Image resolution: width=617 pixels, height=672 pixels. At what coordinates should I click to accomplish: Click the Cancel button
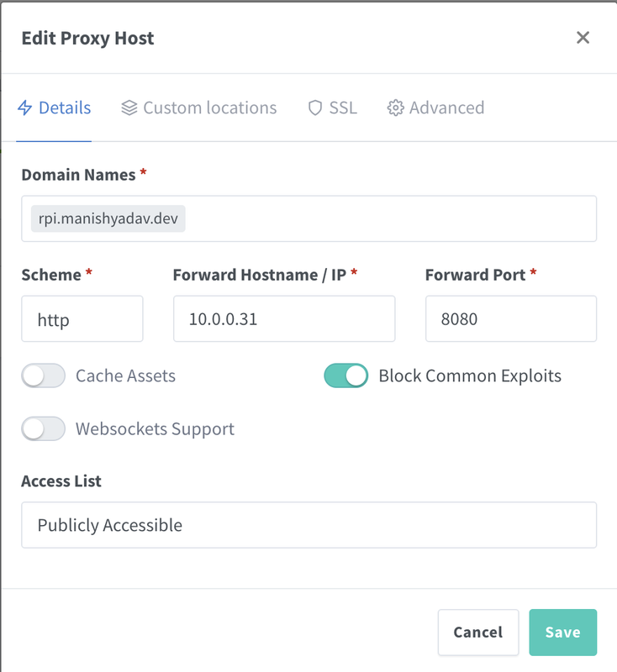[x=478, y=633]
